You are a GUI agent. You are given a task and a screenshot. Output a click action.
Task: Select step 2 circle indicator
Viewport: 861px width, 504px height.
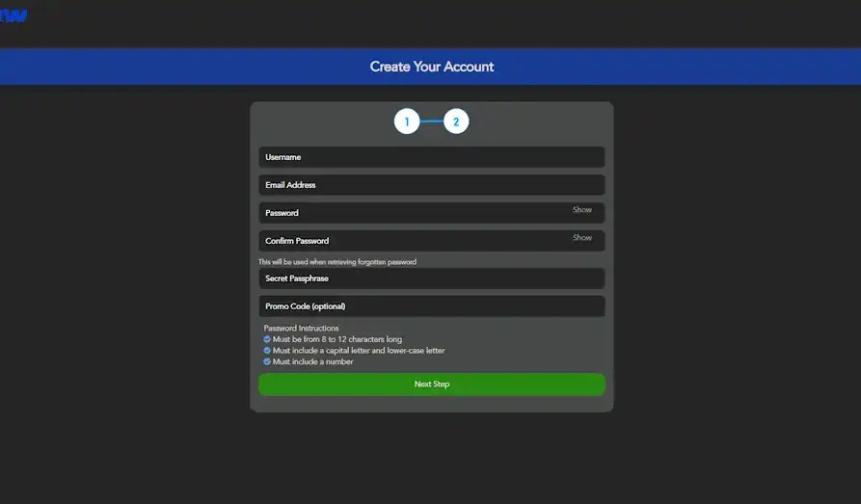pyautogui.click(x=456, y=121)
